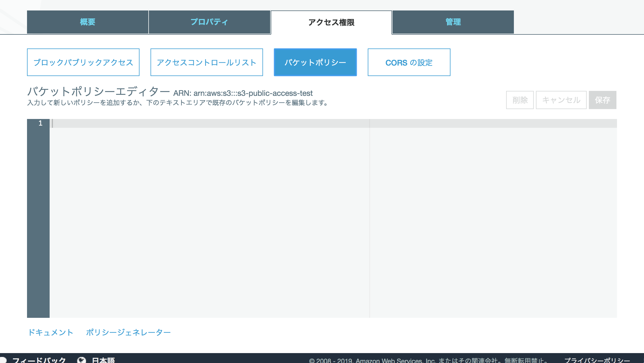
Task: Save the bucket policy with 保存
Action: pos(602,100)
